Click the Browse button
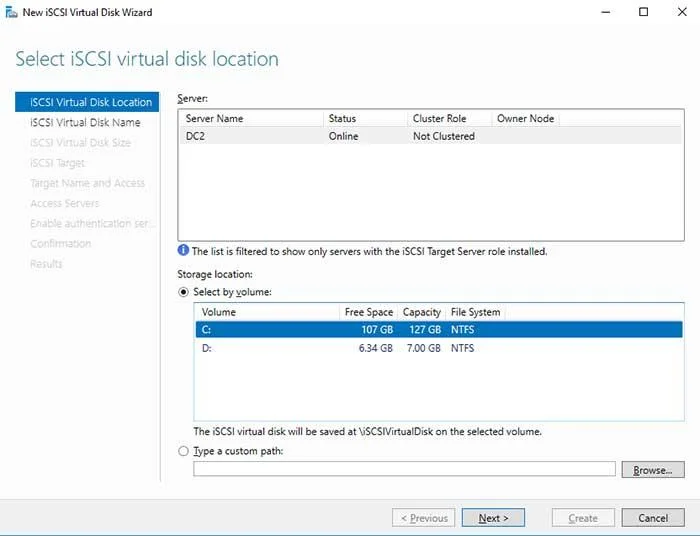Viewport: 700px width, 536px height. pos(653,470)
